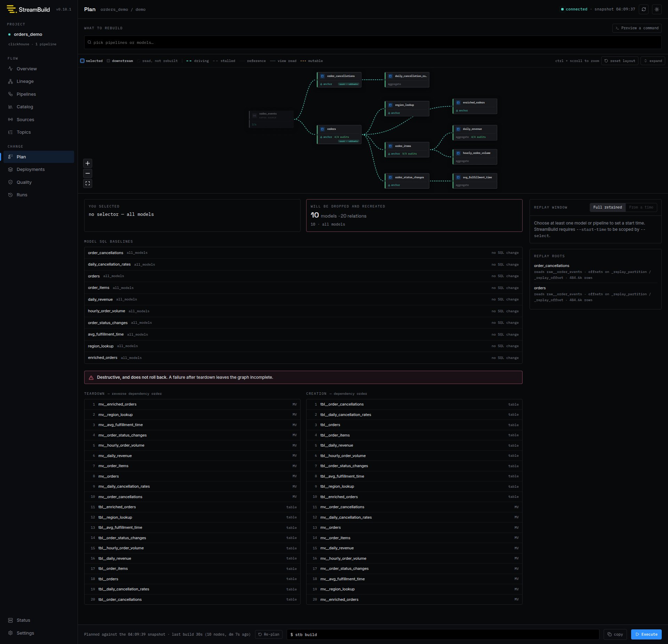
Task: Expand hourly_order_volume SQL baseline row
Action: pyautogui.click(x=303, y=311)
